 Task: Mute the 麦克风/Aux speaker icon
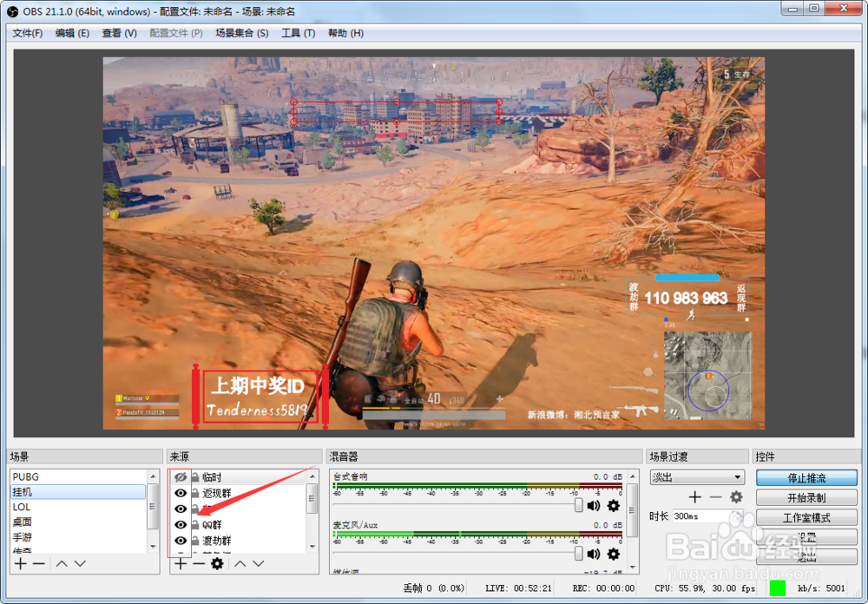click(x=594, y=554)
